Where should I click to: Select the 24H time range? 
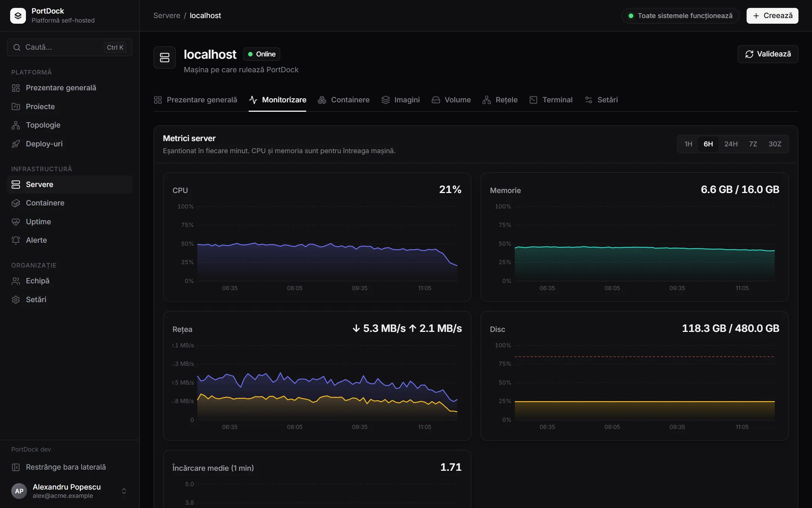coord(731,144)
